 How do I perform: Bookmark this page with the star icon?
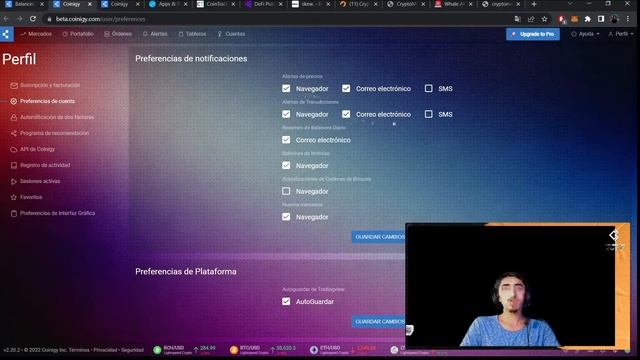[x=544, y=19]
